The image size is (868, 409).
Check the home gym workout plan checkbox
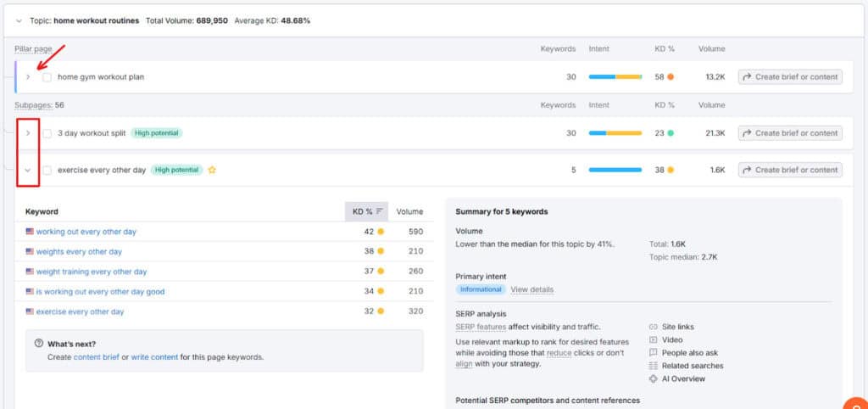(47, 77)
